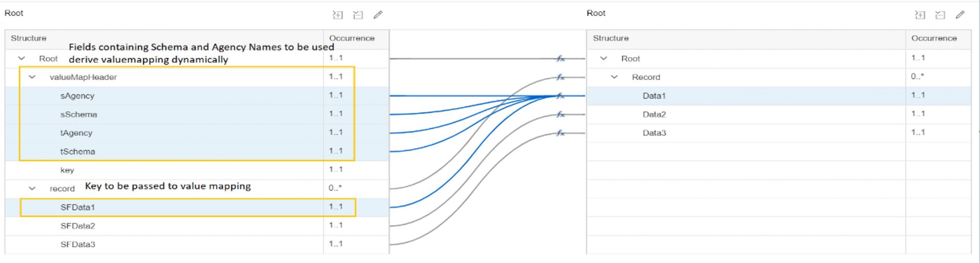Select the tSchema source field
The image size is (980, 263).
coord(197,152)
